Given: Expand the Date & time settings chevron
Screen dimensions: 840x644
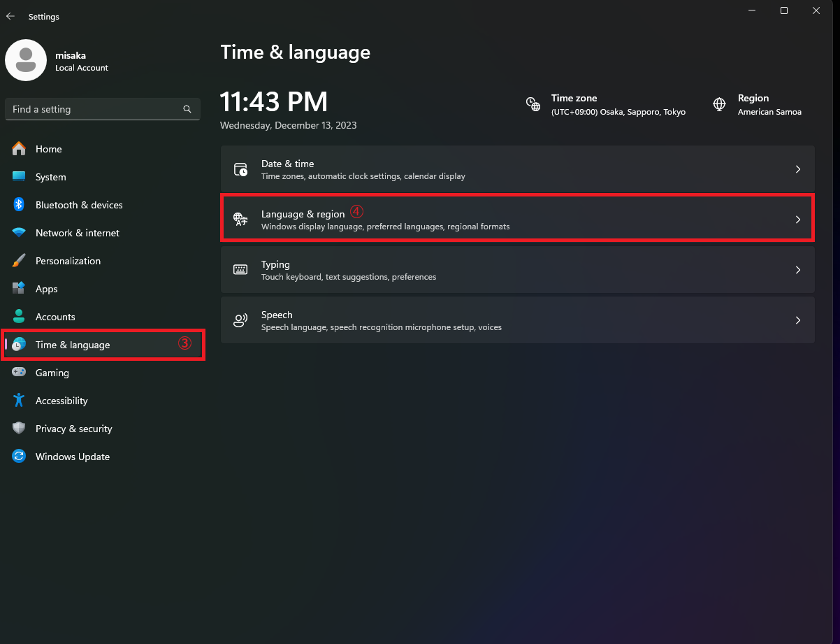Looking at the screenshot, I should (x=797, y=169).
